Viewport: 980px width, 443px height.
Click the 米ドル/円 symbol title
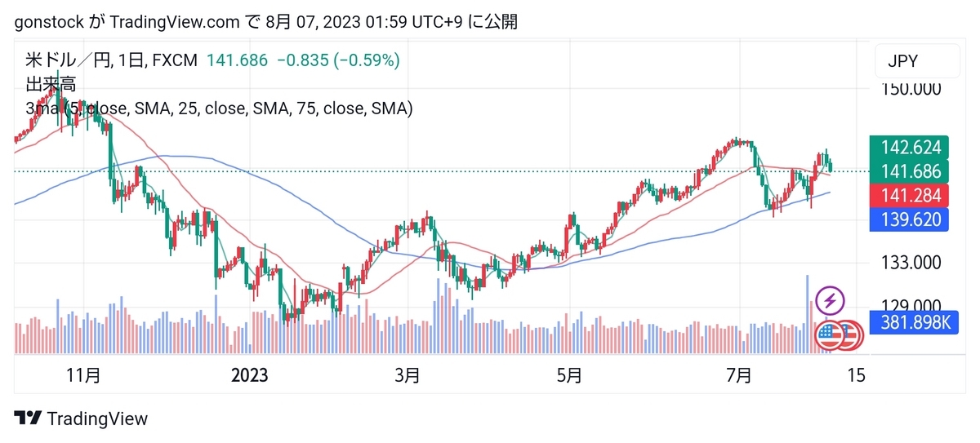point(69,60)
